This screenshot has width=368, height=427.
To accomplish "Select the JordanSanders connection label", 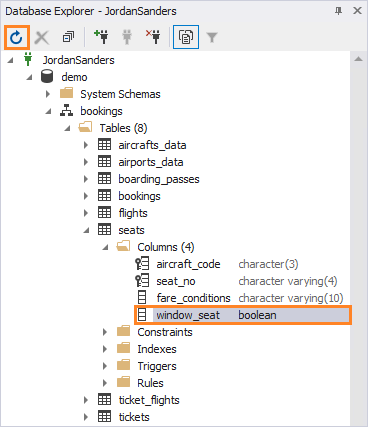I will tap(78, 60).
